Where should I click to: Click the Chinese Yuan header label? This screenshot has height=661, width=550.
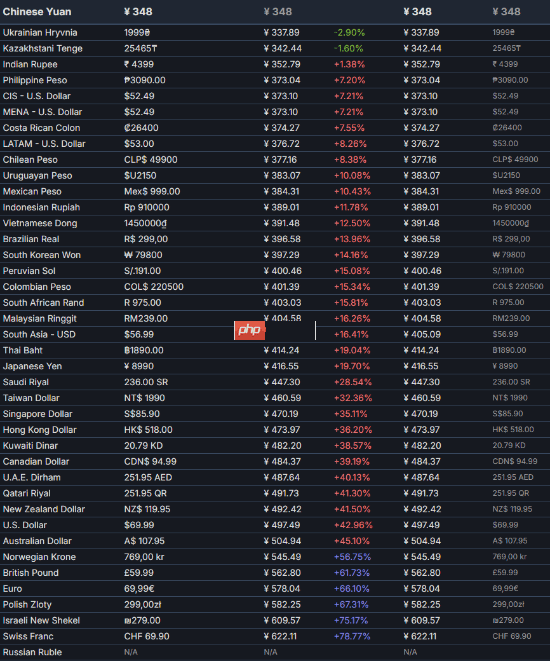pos(37,12)
